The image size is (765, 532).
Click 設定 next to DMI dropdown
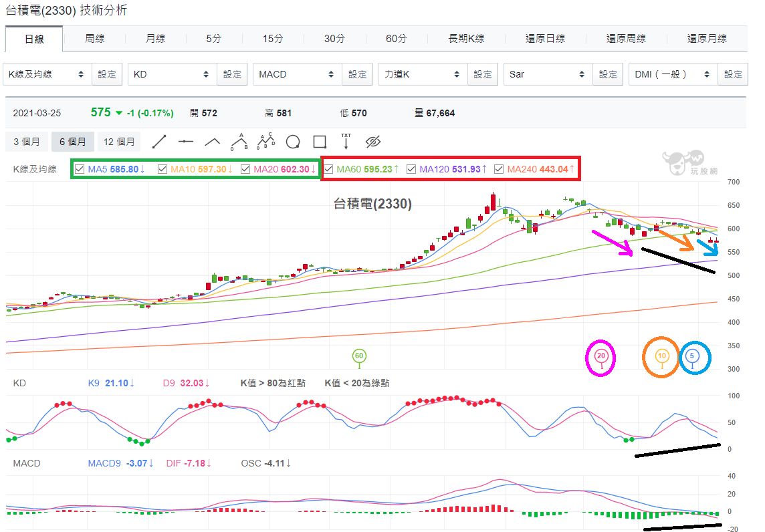tap(733, 74)
